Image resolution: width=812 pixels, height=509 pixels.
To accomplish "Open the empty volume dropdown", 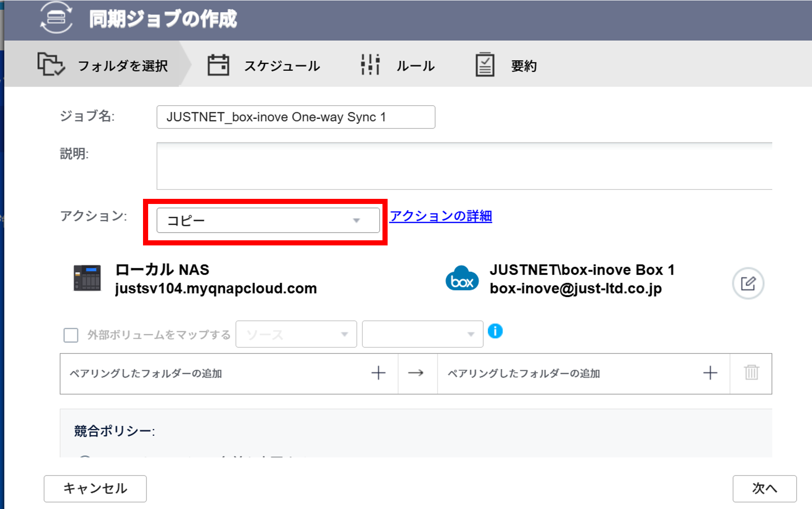I will (422, 334).
